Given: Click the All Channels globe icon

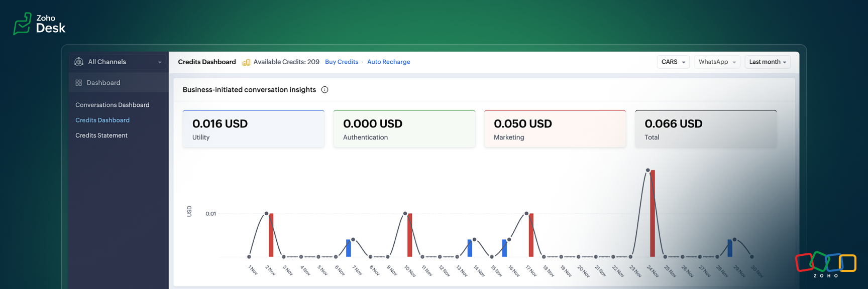Looking at the screenshot, I should click(x=79, y=62).
